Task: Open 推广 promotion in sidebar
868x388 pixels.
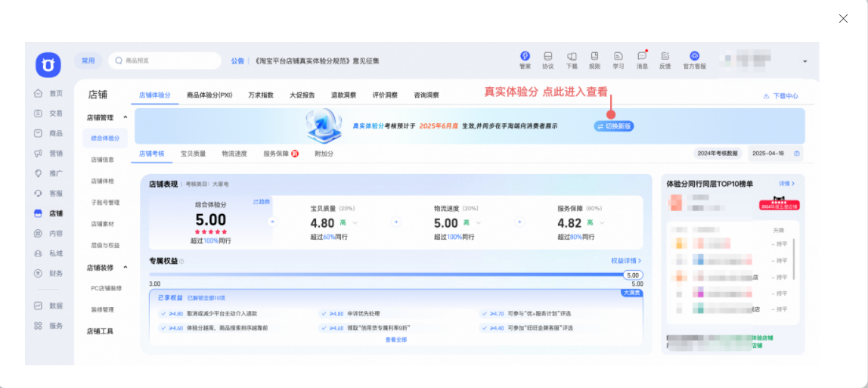Action: [48, 172]
